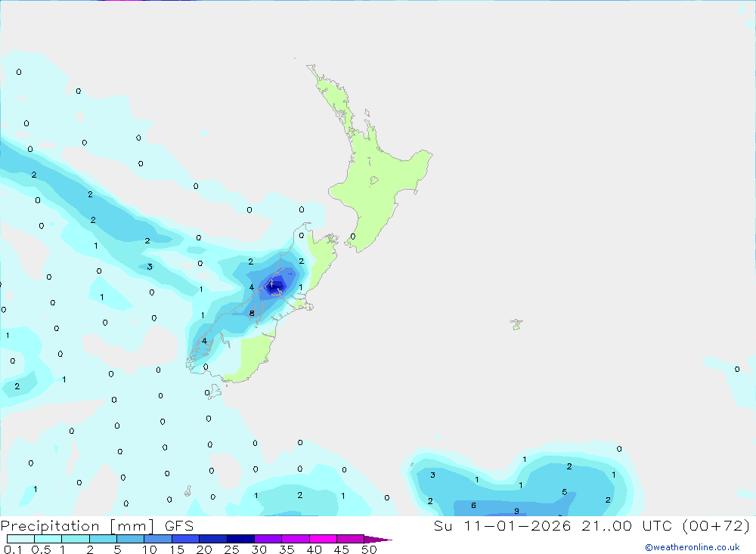The height and width of the screenshot is (554, 756).
Task: Click the legend label "0.1"
Action: [x=13, y=549]
